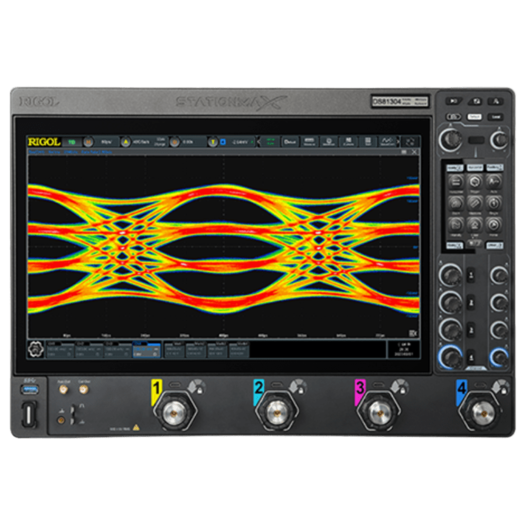Push the top-right key of the control panel
The image size is (520, 520).
pyautogui.click(x=496, y=101)
